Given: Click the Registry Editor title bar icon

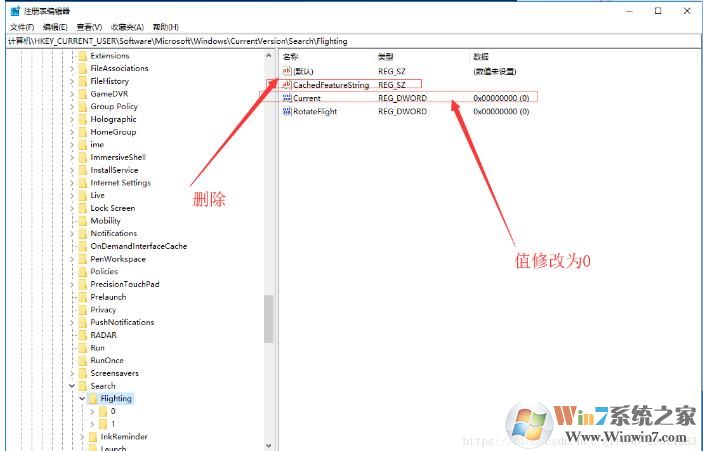Looking at the screenshot, I should [15, 11].
